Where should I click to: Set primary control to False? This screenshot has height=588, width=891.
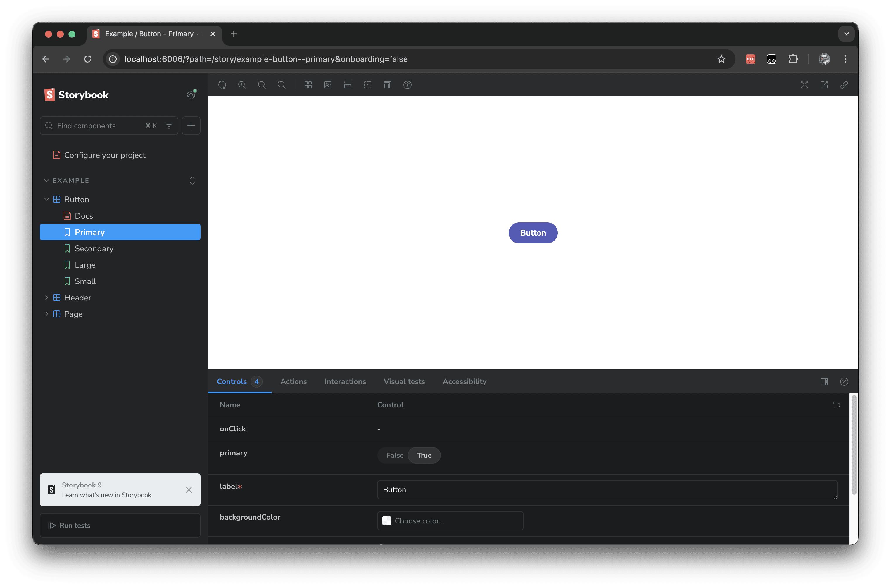[395, 455]
